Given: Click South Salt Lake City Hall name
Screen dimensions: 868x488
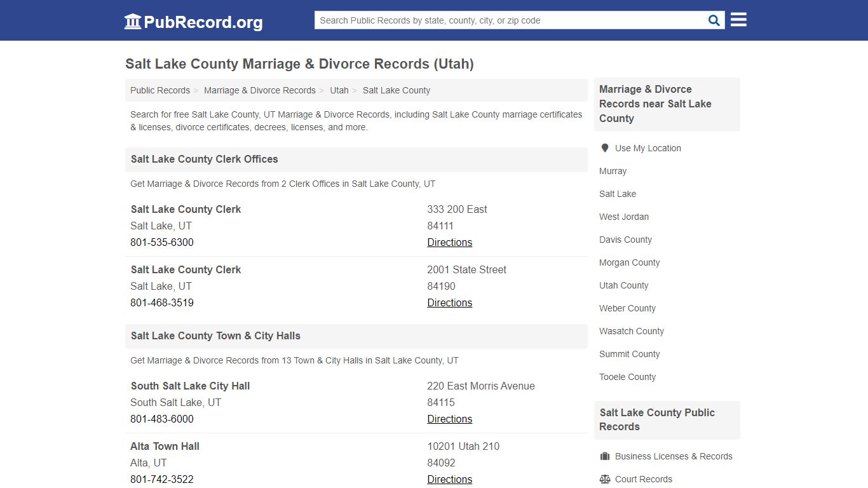Looking at the screenshot, I should point(191,386).
